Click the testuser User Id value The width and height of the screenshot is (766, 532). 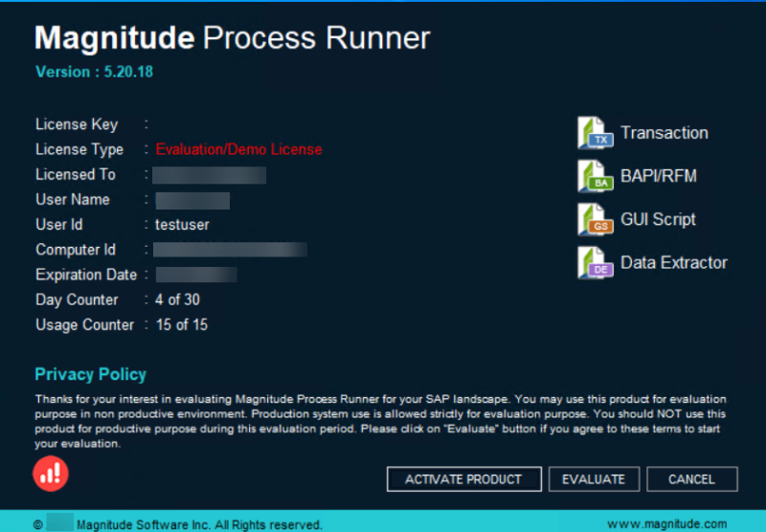[182, 225]
